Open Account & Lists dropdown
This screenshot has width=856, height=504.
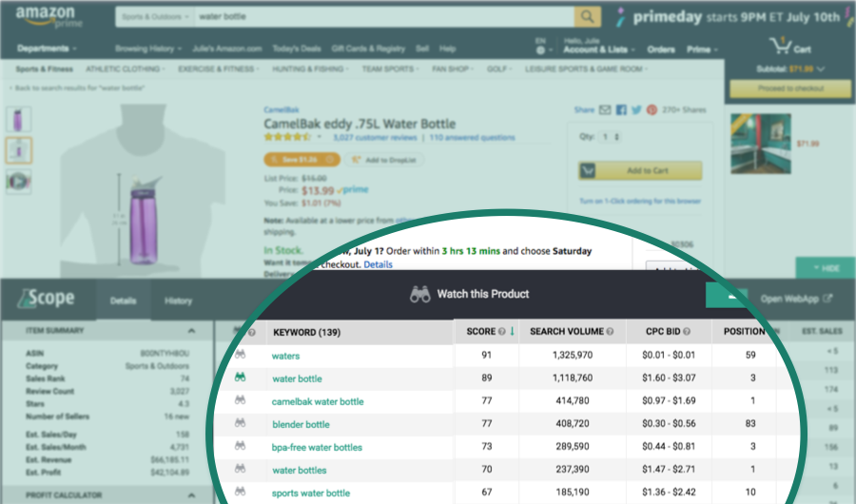pos(599,49)
